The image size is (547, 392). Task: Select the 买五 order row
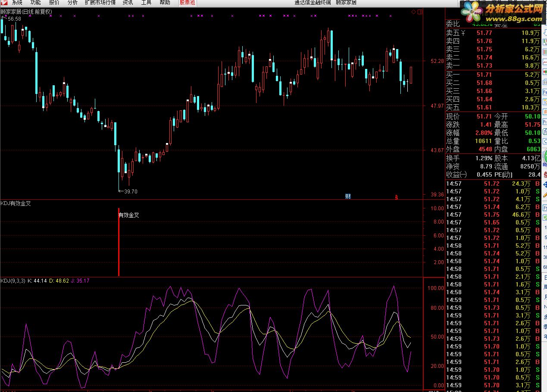pyautogui.click(x=493, y=108)
